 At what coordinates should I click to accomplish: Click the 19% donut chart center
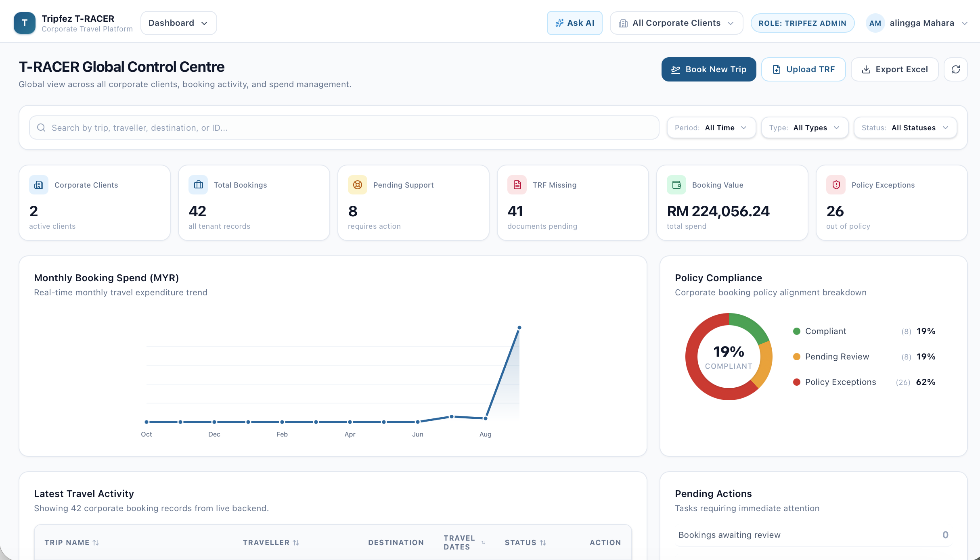[x=729, y=357]
